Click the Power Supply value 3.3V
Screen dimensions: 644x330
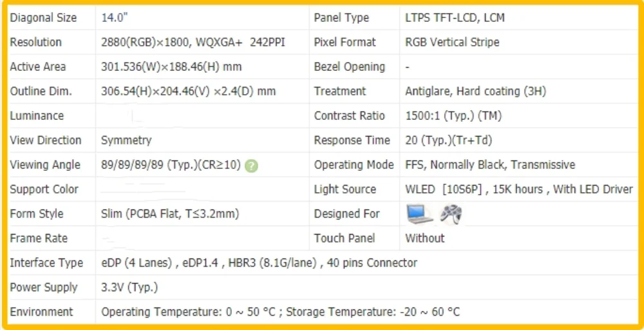click(129, 287)
